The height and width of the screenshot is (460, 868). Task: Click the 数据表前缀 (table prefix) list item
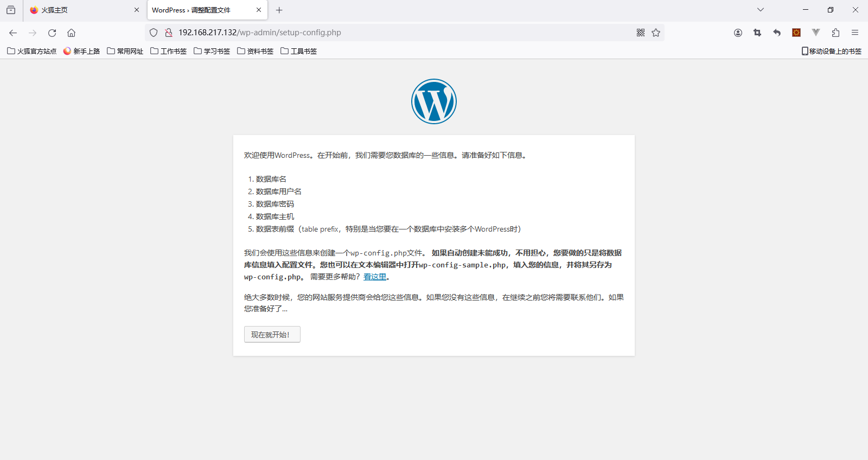coord(388,229)
